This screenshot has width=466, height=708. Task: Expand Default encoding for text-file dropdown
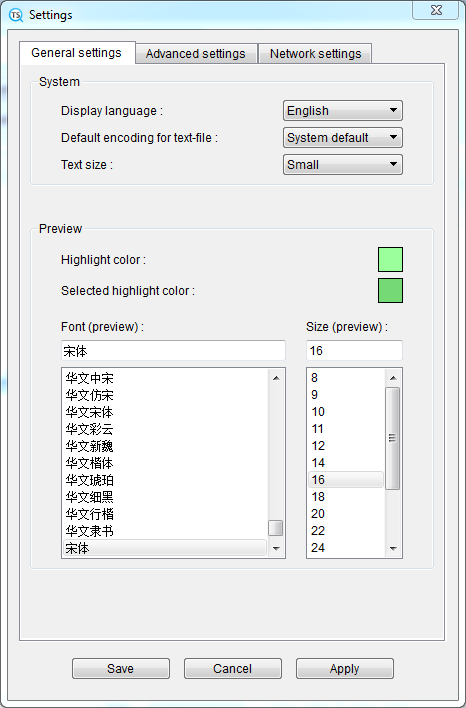tap(343, 138)
